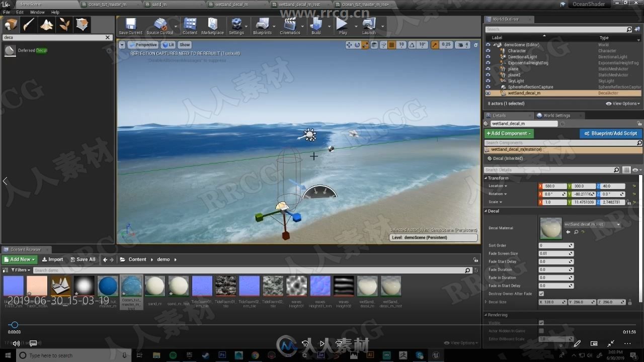Viewport: 644px width, 362px height.
Task: Open the Settings toolbar icon
Action: (236, 26)
